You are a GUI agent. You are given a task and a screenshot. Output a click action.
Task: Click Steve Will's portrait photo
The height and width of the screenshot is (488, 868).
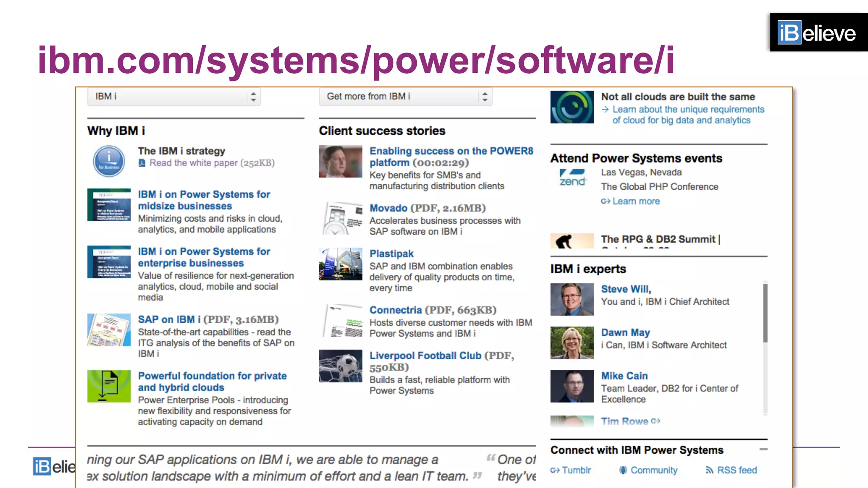pos(572,299)
